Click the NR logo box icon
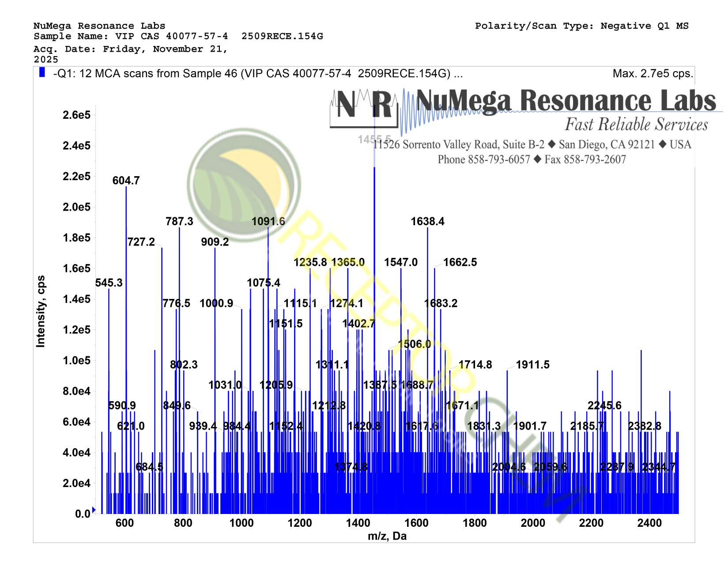Image resolution: width=728 pixels, height=563 pixels. [x=363, y=108]
